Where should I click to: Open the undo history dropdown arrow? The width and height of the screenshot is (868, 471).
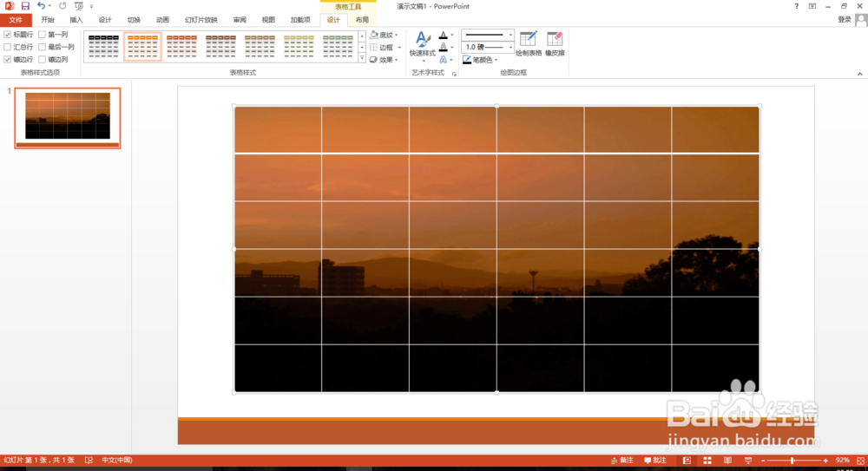[x=49, y=6]
